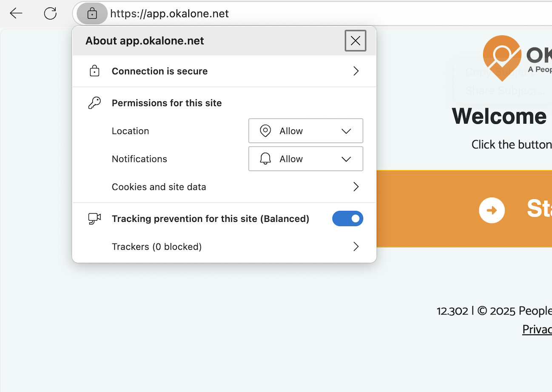The width and height of the screenshot is (552, 392).
Task: Click the browser back arrow
Action: (x=16, y=13)
